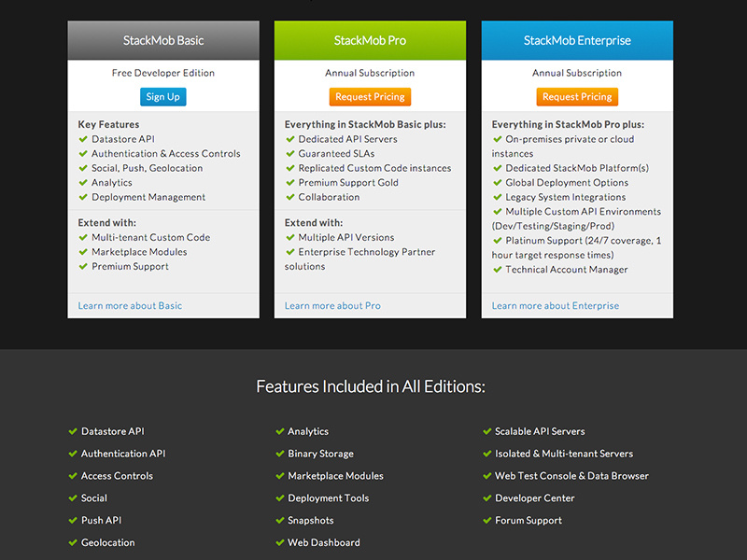This screenshot has height=560, width=747.
Task: Request pricing for StackMob Enterprise
Action: pyautogui.click(x=577, y=97)
